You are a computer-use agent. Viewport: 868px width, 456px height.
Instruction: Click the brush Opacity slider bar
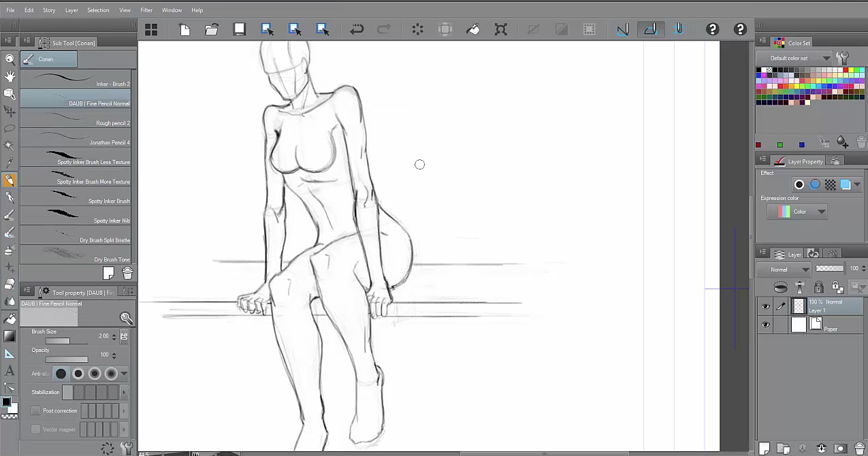[x=67, y=359]
